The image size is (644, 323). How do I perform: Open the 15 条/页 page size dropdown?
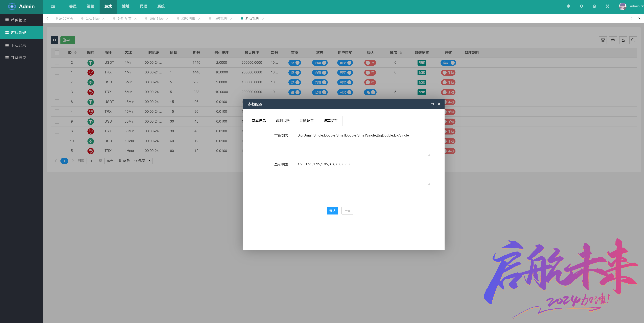(142, 161)
